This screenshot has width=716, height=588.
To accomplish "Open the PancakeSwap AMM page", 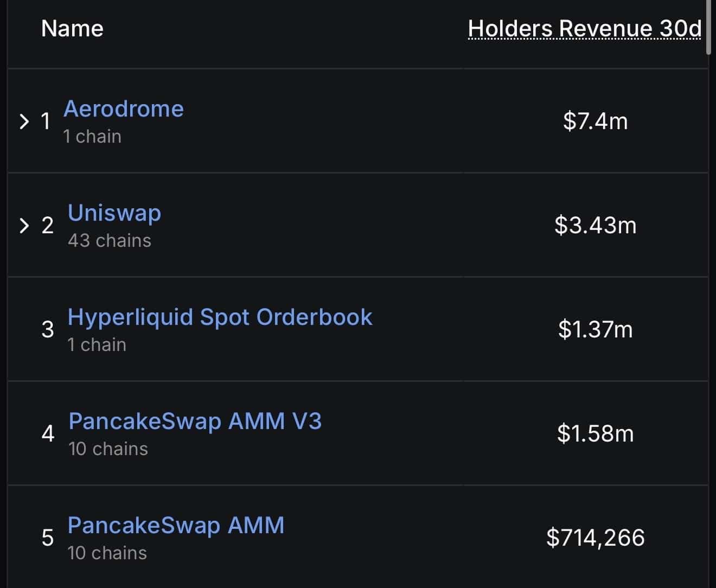I will [175, 525].
